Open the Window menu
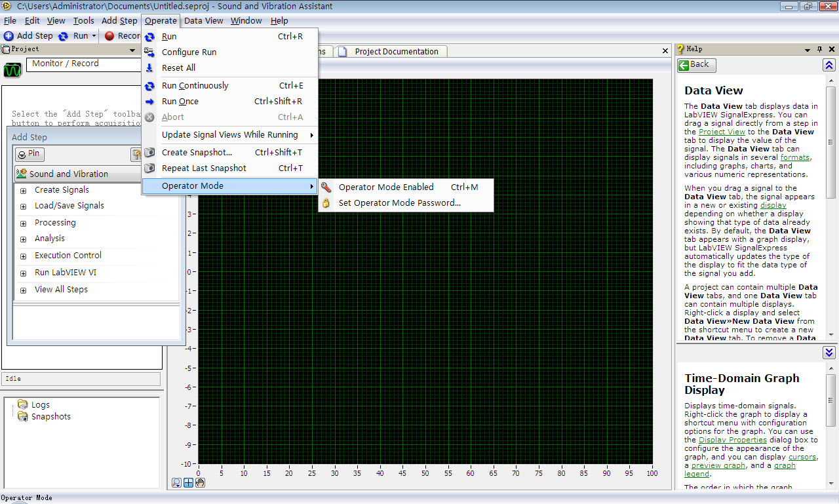 (246, 21)
